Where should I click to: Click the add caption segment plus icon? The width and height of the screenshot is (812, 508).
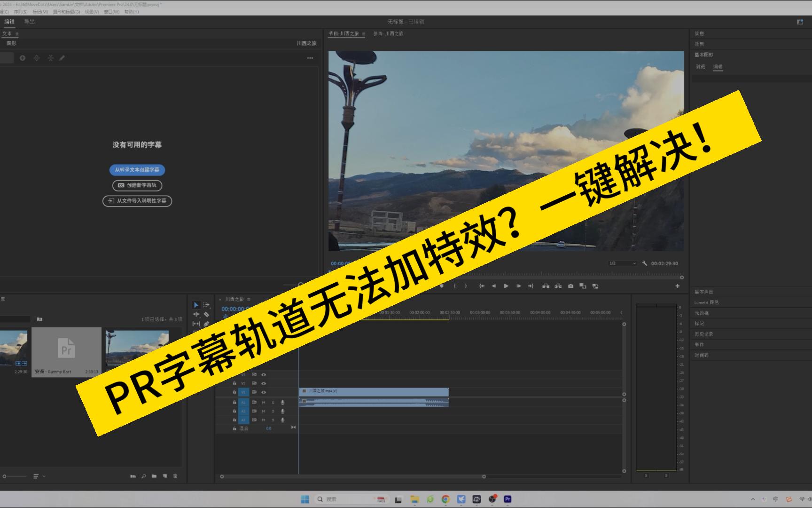(x=22, y=58)
